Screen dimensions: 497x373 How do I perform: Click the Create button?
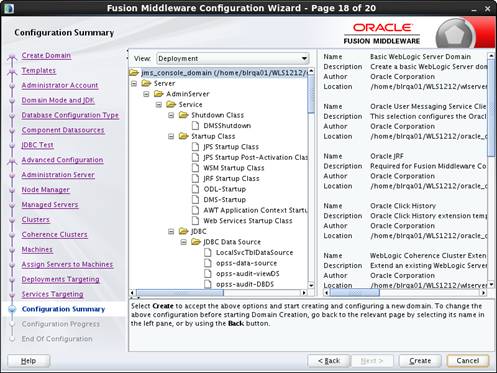(420, 361)
